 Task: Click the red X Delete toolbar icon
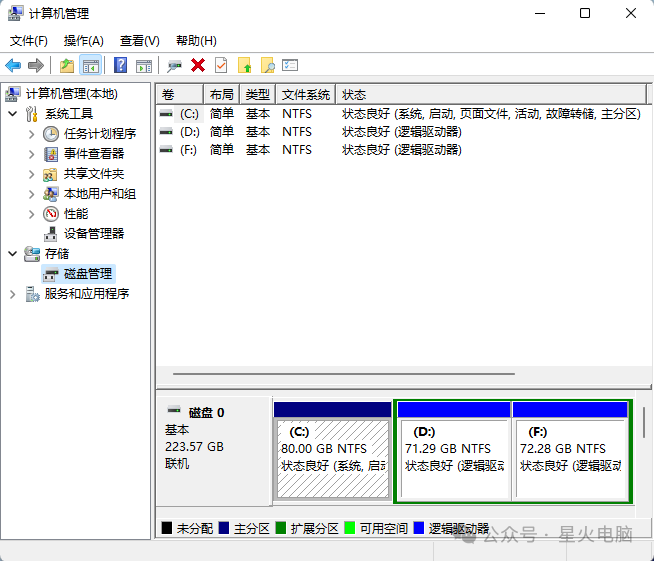click(198, 65)
